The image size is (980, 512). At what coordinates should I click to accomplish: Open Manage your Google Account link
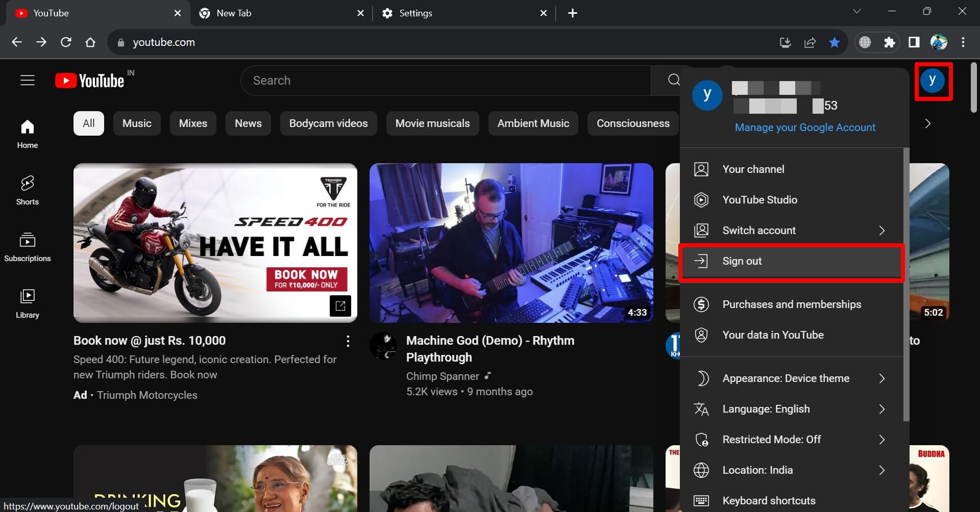coord(805,127)
